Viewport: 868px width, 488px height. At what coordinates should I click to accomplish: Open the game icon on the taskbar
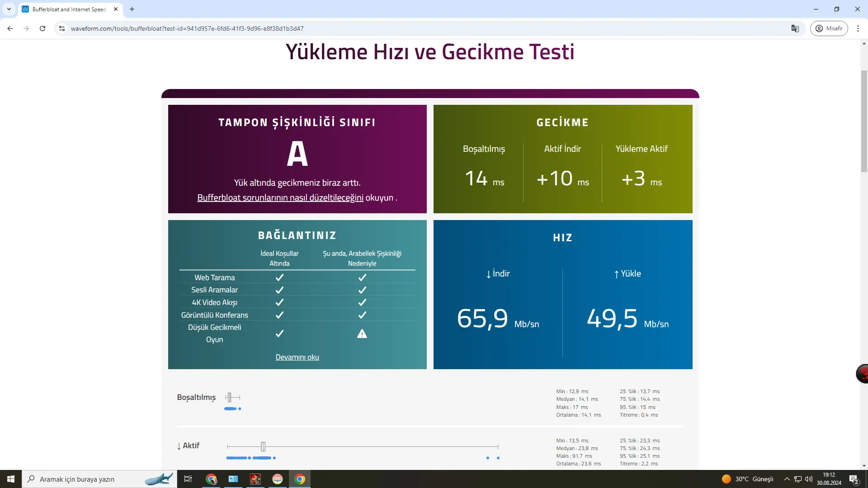tap(255, 479)
